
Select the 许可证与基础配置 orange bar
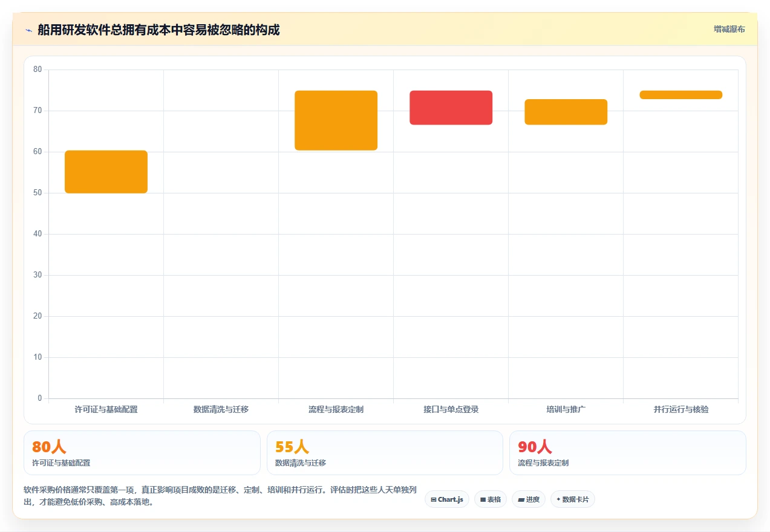(106, 172)
